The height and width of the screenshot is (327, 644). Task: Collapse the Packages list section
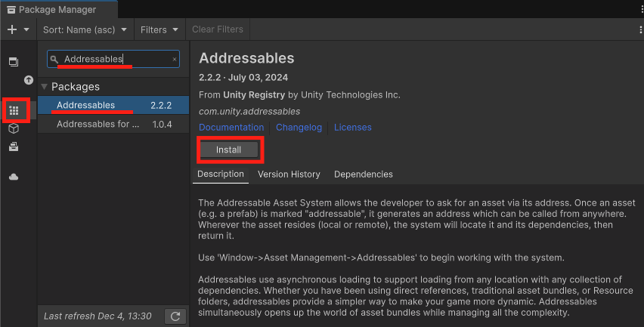tap(45, 87)
